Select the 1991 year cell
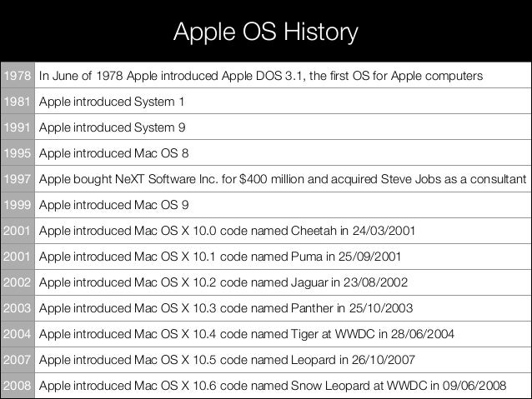 click(18, 127)
